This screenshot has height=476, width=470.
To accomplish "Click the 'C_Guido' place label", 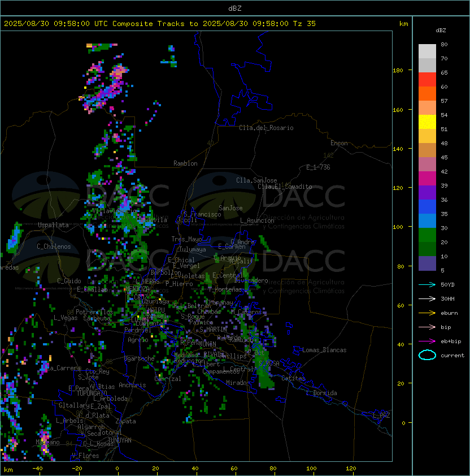I will (x=69, y=281).
